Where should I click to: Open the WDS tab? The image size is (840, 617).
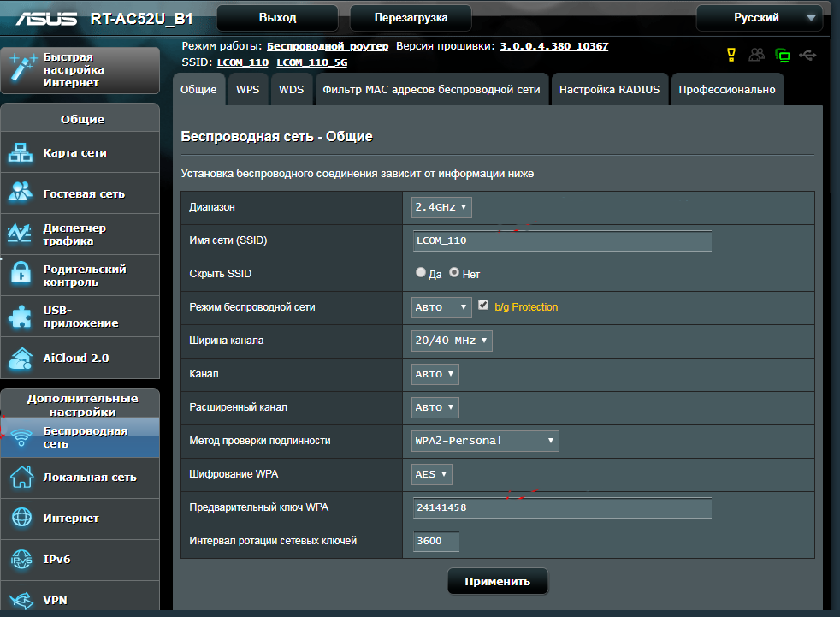point(292,90)
